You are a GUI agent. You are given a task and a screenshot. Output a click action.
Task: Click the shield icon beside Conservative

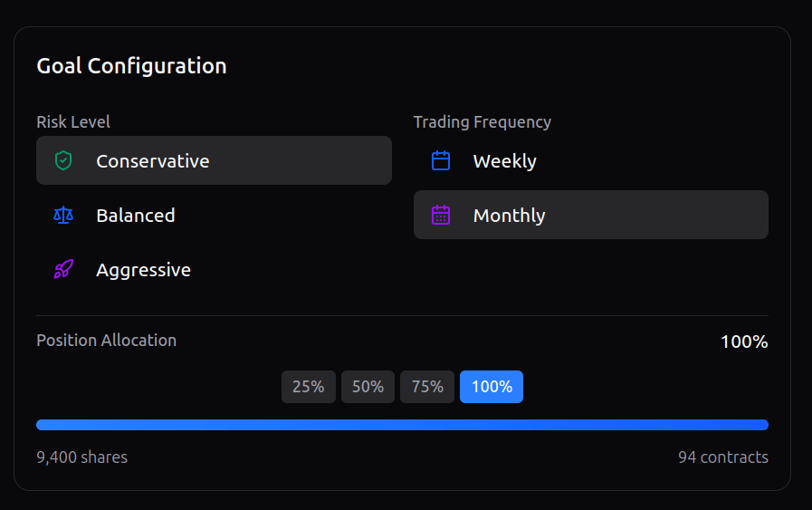point(62,161)
